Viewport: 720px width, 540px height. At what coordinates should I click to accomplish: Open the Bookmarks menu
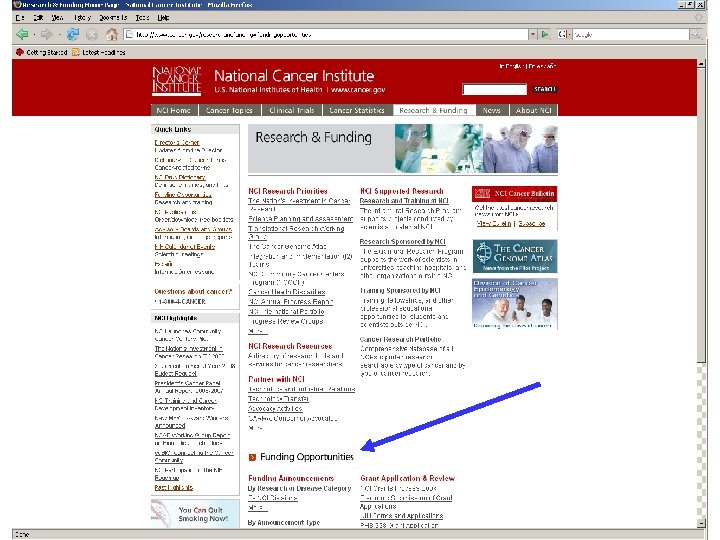[113, 18]
